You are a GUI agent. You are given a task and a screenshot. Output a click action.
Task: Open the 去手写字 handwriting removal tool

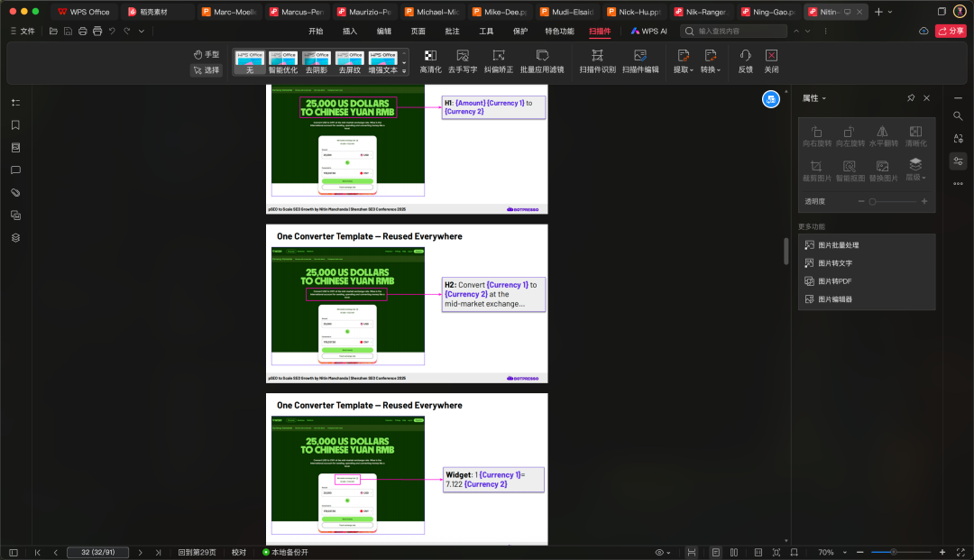coord(463,62)
